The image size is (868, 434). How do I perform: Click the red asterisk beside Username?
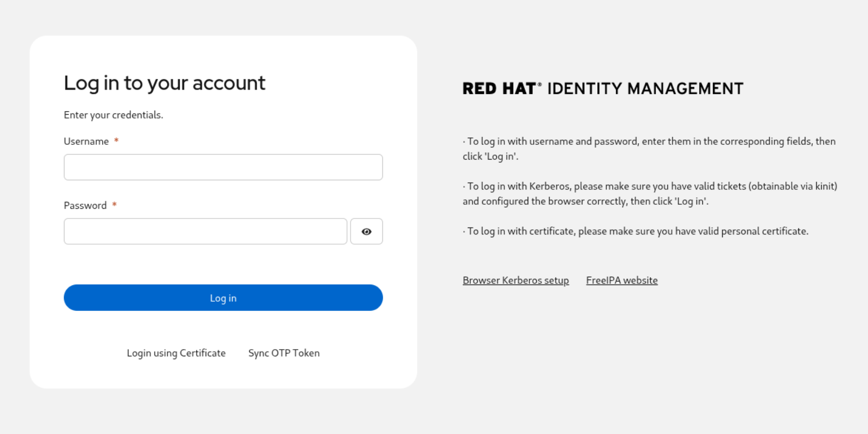116,141
